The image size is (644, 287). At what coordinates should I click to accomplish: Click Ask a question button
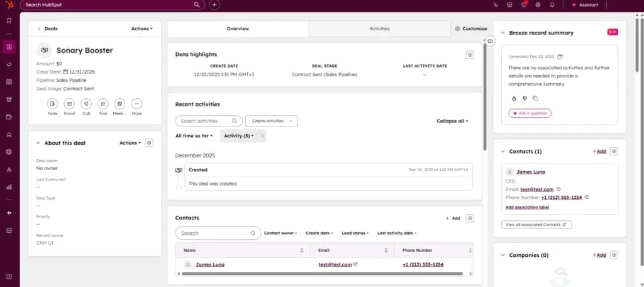[x=530, y=113]
